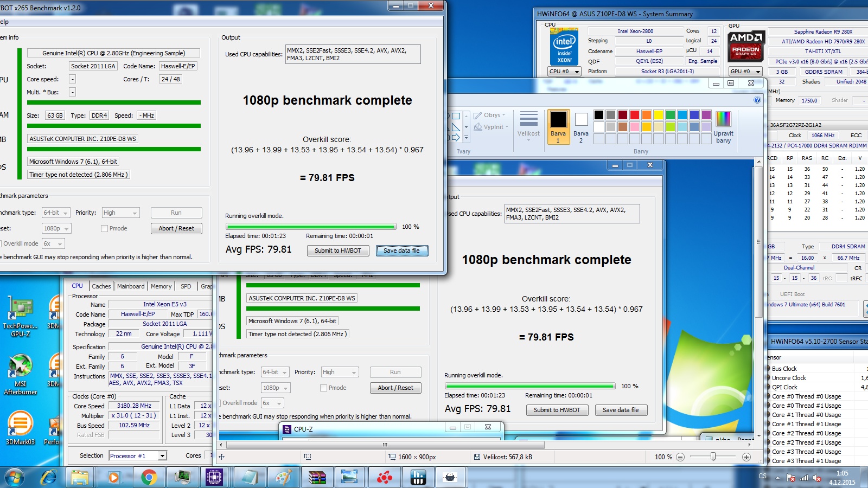Select Barva 1 color slot in Paint
This screenshot has height=488, width=868.
558,126
